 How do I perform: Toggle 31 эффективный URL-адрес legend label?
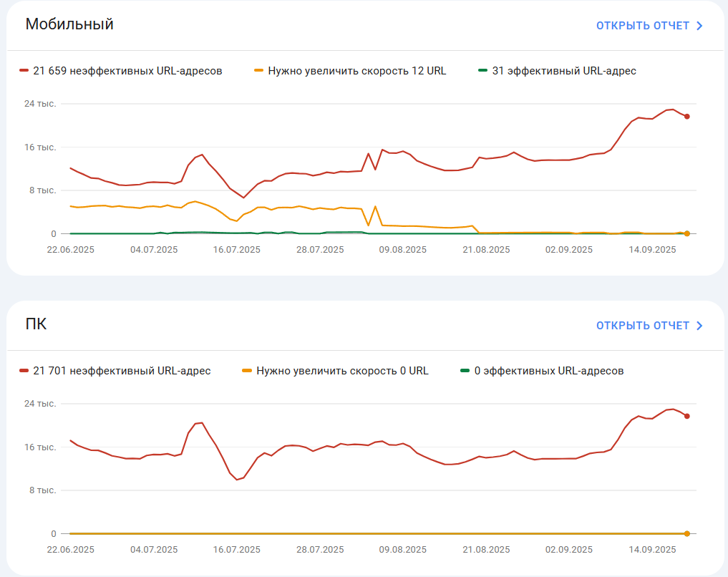coord(564,71)
